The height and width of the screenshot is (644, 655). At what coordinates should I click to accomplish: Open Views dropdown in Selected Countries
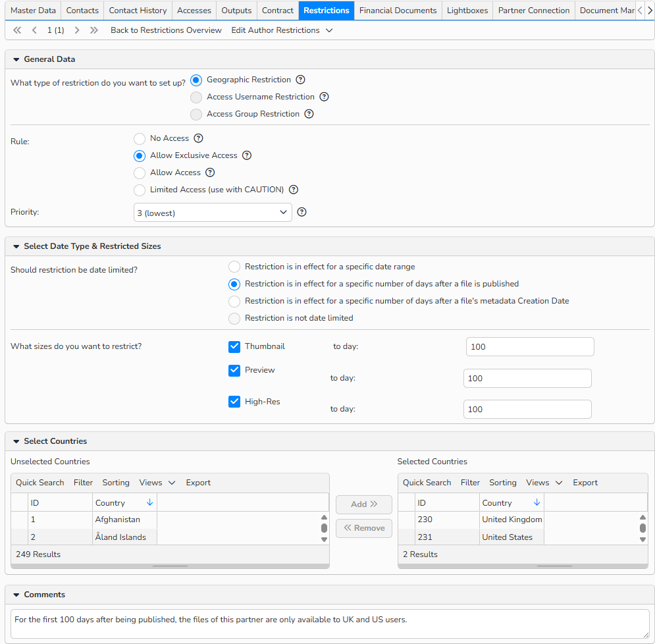544,483
